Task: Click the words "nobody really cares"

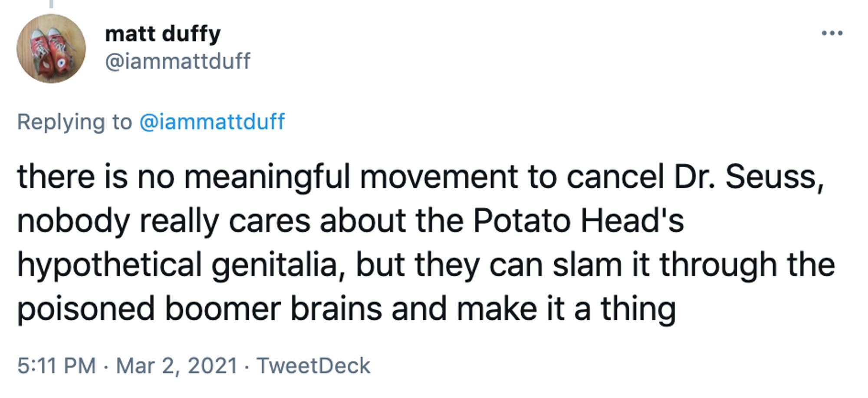Action: coord(164,221)
